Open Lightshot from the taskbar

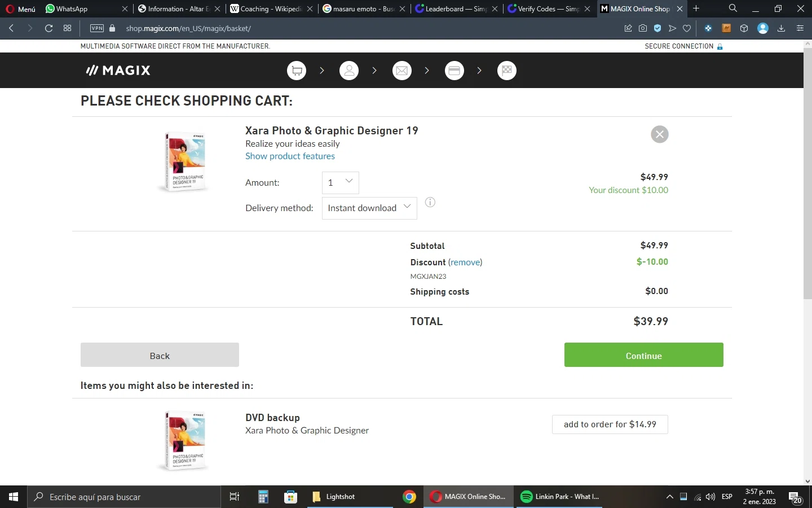(350, 497)
